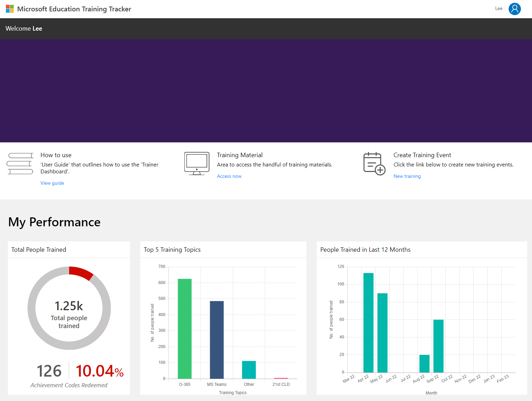Click the red segment of donut chart
The height and width of the screenshot is (401, 532).
81,272
